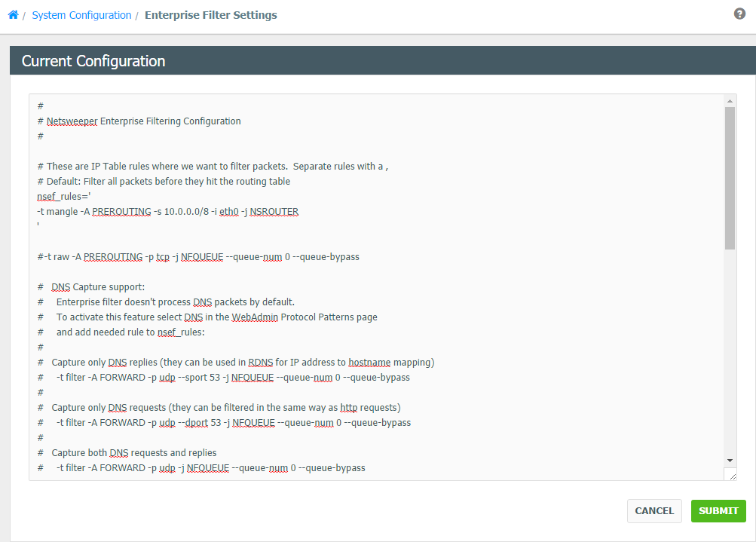This screenshot has height=542, width=756.
Task: Click the Current Configuration panel header
Action: (x=93, y=61)
